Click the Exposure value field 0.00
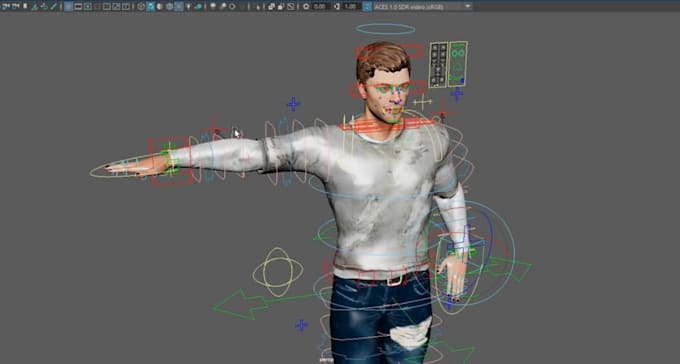 click(320, 7)
